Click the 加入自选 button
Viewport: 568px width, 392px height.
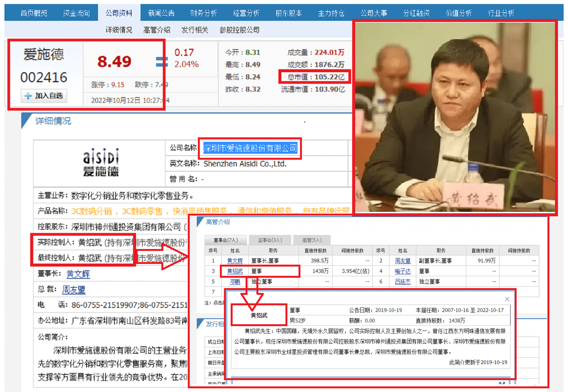44,95
